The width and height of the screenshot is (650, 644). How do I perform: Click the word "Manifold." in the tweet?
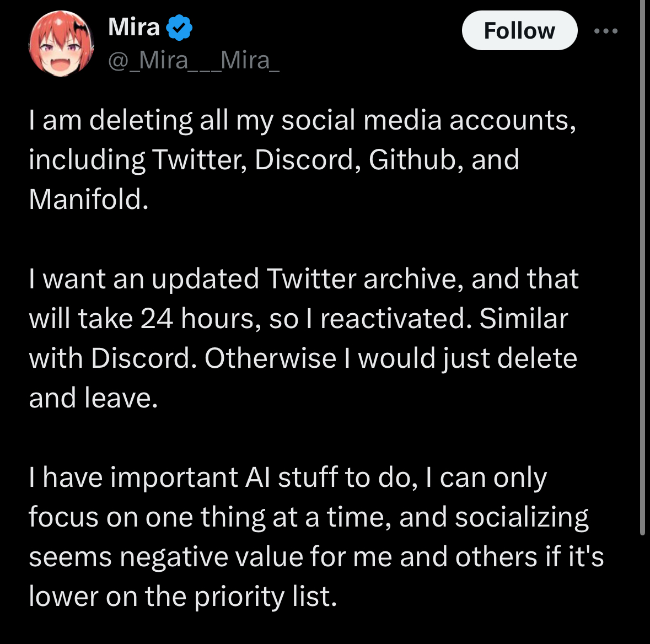tap(89, 199)
